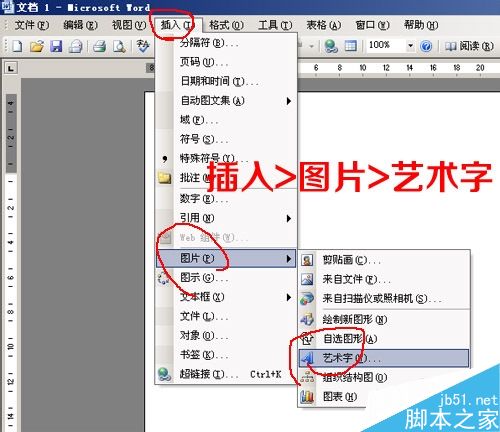Choose Page Numbers (页码) menu entry
500x432 pixels.
[x=226, y=62]
